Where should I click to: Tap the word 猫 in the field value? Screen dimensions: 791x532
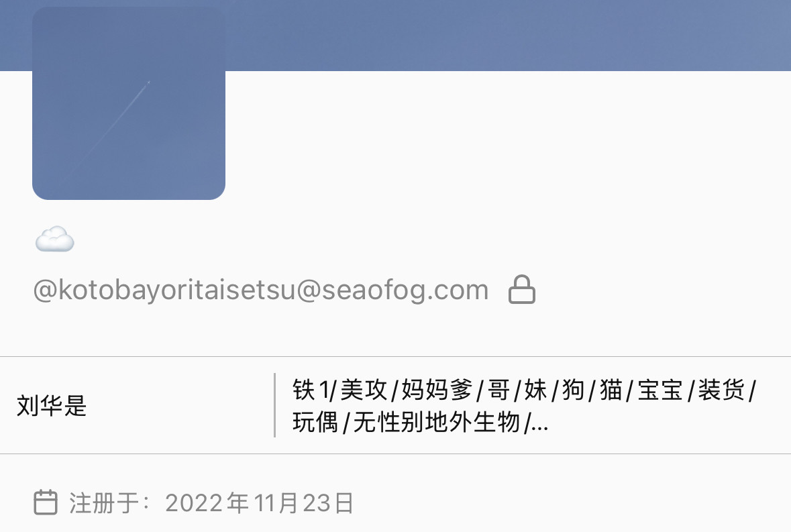click(x=611, y=390)
